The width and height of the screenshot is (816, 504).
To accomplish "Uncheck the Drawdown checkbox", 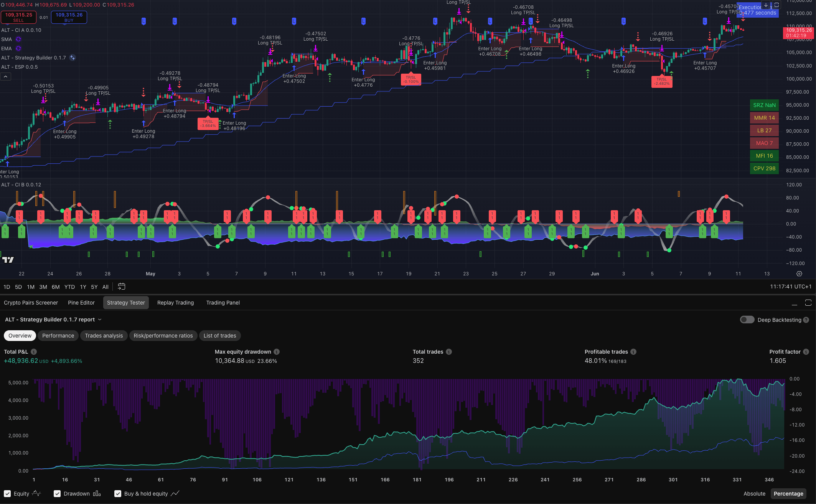I will [57, 494].
